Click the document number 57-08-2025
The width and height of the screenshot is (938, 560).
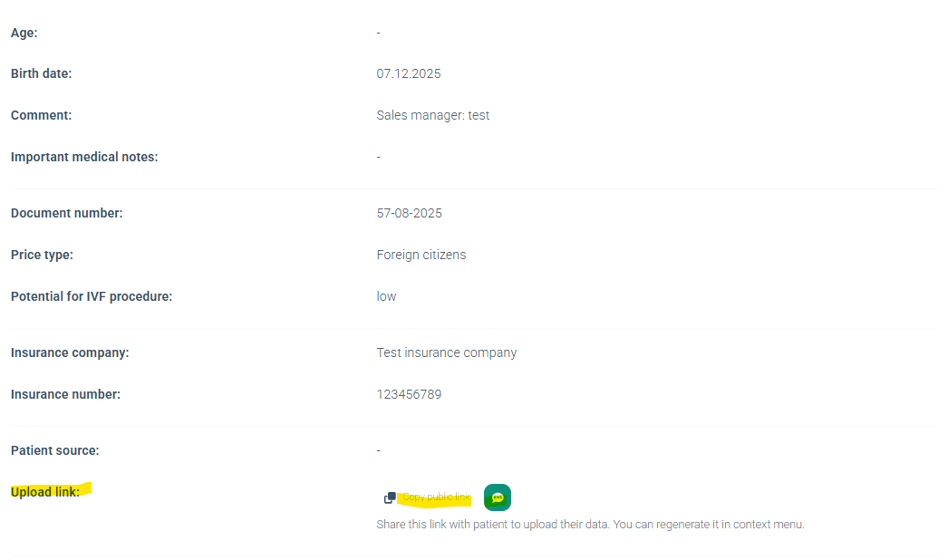(x=410, y=213)
